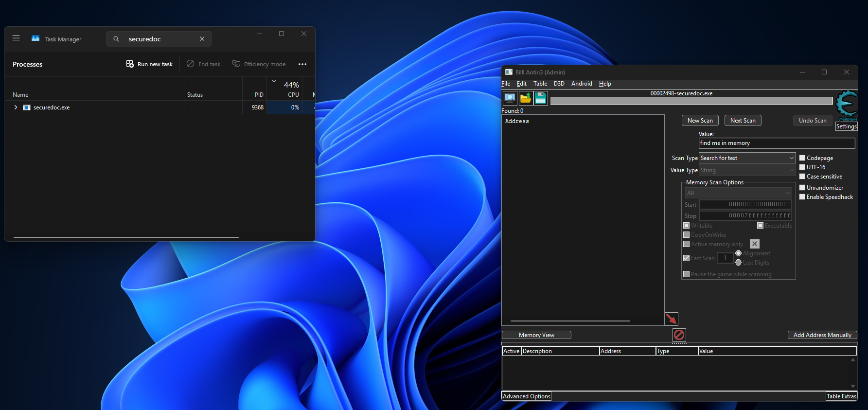Click the Next Scan button
The width and height of the screenshot is (868, 410).
tap(743, 121)
